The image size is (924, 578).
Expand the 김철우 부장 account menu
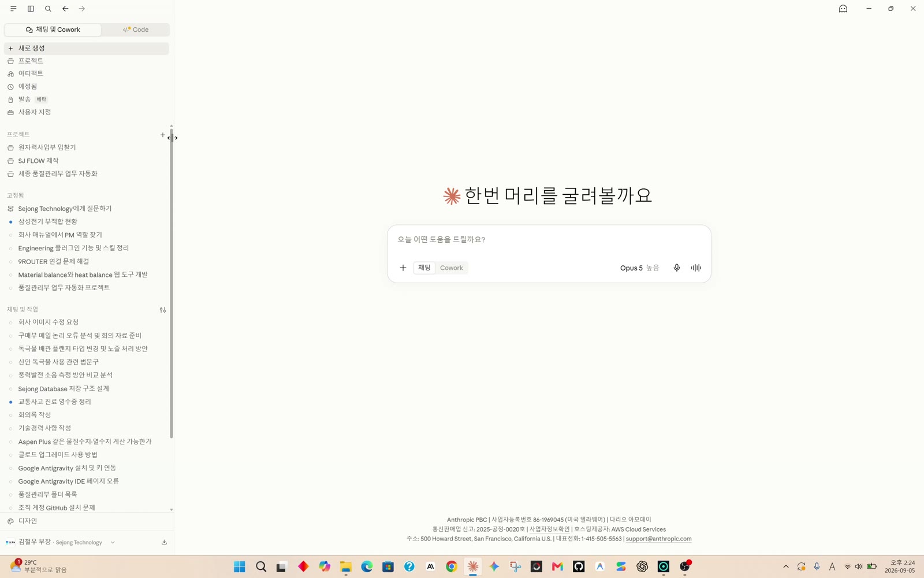[x=61, y=542]
